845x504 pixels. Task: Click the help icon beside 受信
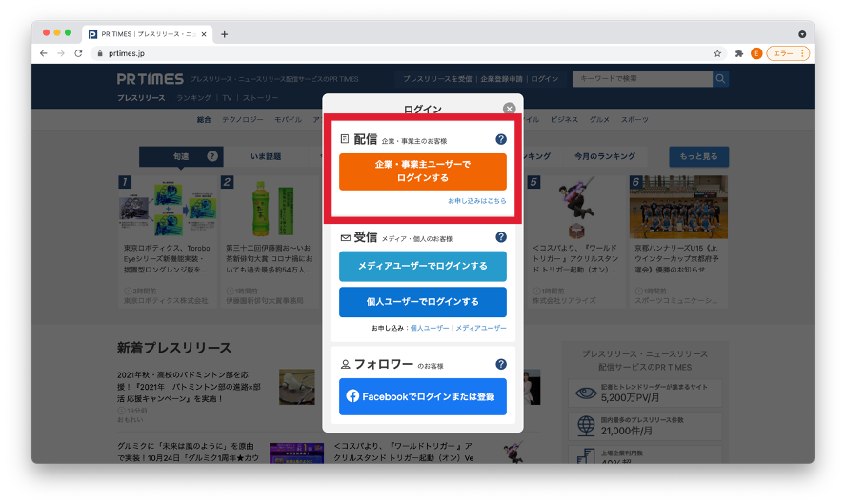point(501,237)
